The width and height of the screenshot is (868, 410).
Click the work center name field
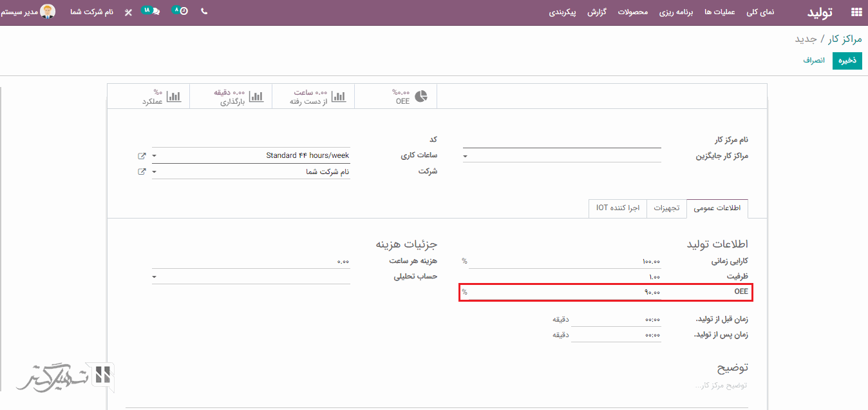coord(561,141)
